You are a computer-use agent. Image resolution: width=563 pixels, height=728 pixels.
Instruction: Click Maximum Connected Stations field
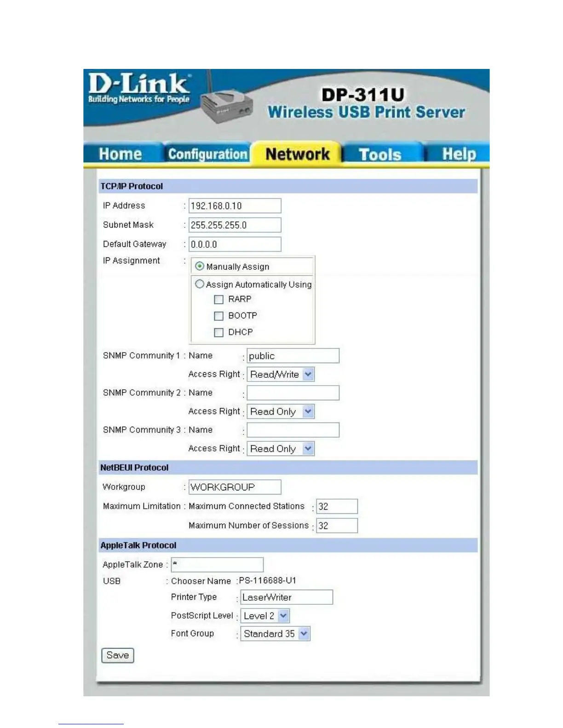click(x=337, y=506)
